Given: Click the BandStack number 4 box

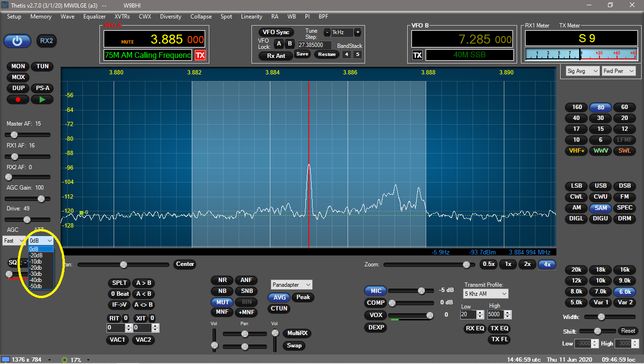Looking at the screenshot, I should pos(347,55).
